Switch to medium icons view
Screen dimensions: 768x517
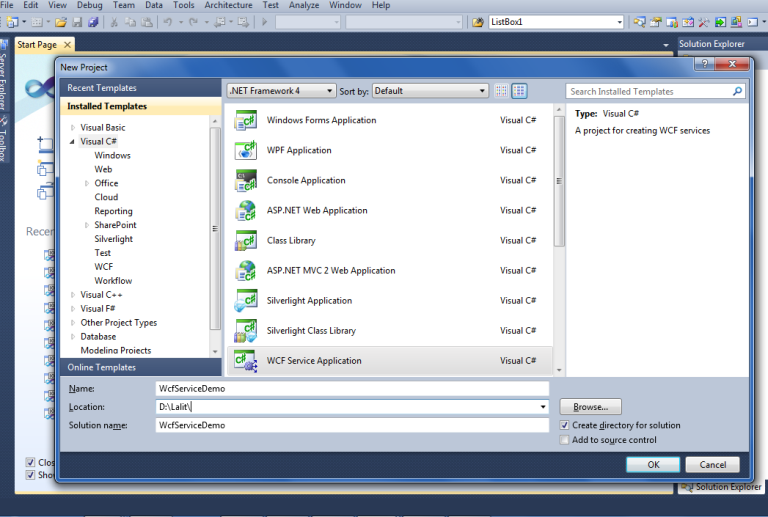point(519,91)
